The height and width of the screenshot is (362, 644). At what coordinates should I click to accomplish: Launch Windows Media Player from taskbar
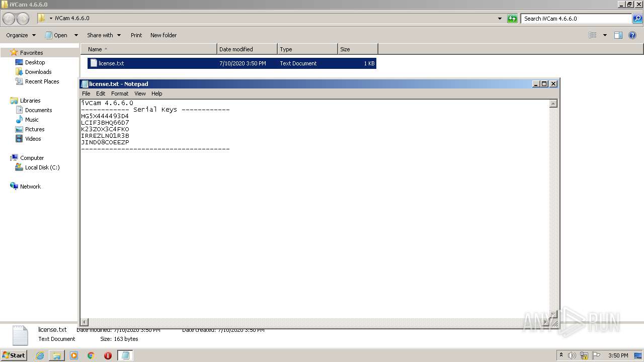pos(74,355)
